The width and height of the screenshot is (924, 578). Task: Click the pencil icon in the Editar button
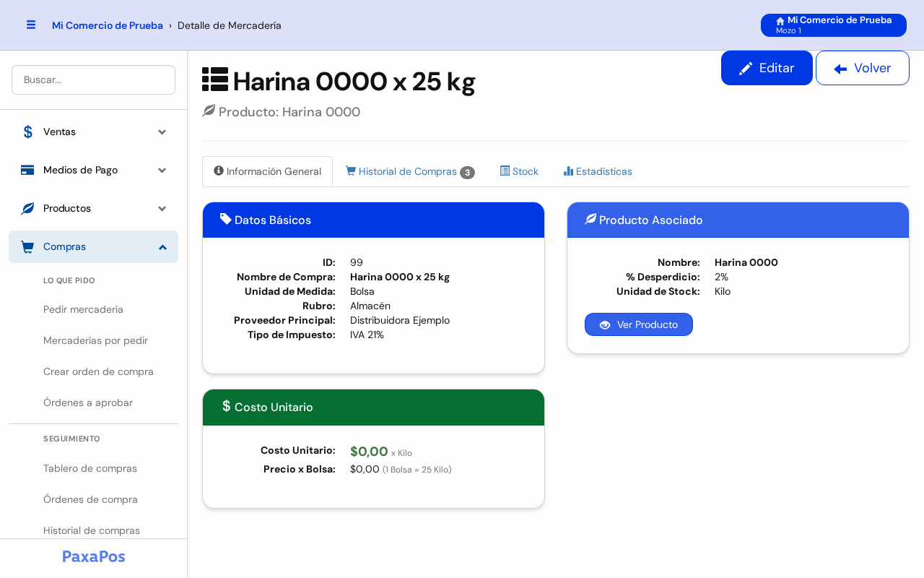(x=746, y=69)
